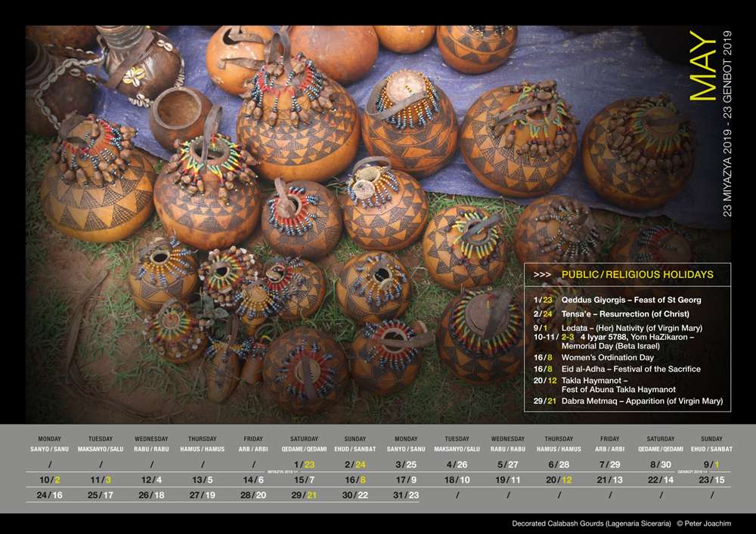The height and width of the screenshot is (534, 756).
Task: Select the Public/Religious Holidays heading
Action: (x=637, y=274)
